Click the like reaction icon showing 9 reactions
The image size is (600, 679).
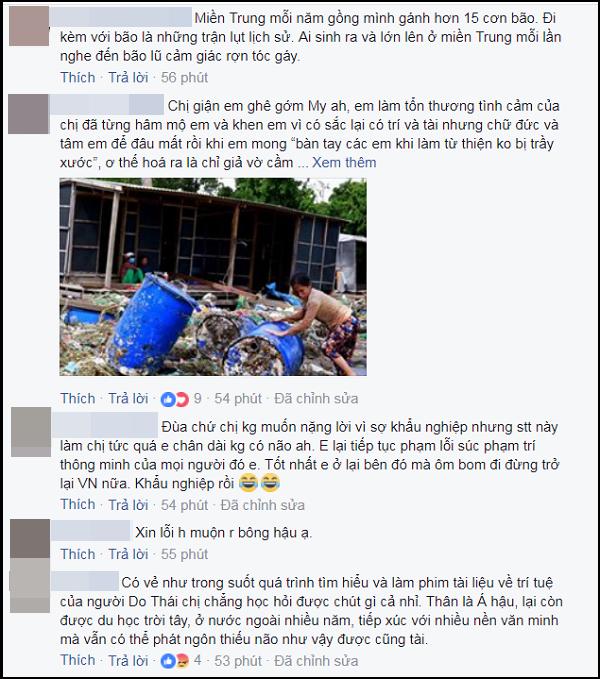168,399
